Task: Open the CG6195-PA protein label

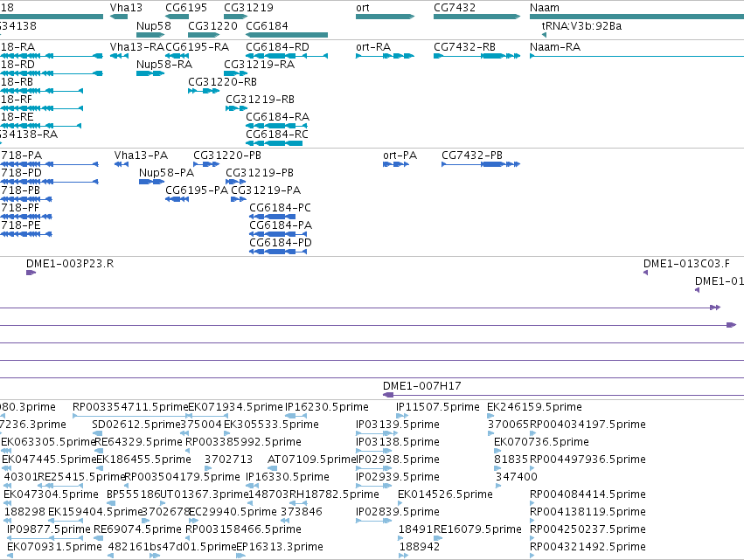Action: click(x=197, y=190)
